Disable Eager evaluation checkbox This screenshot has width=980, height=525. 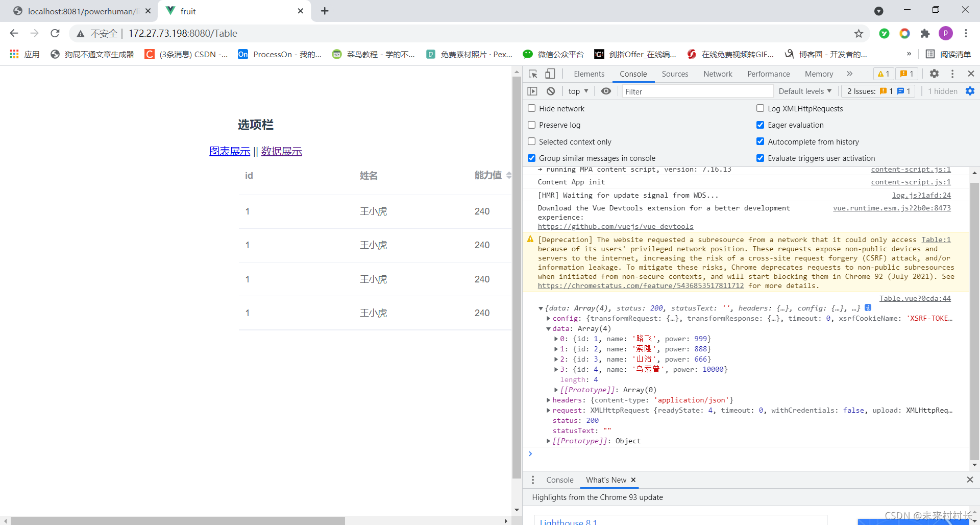[761, 125]
